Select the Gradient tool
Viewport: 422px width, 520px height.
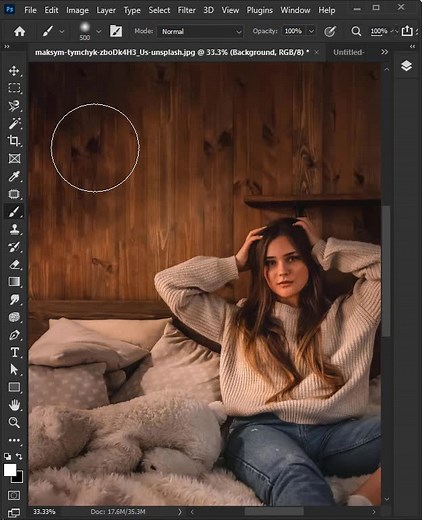point(14,282)
